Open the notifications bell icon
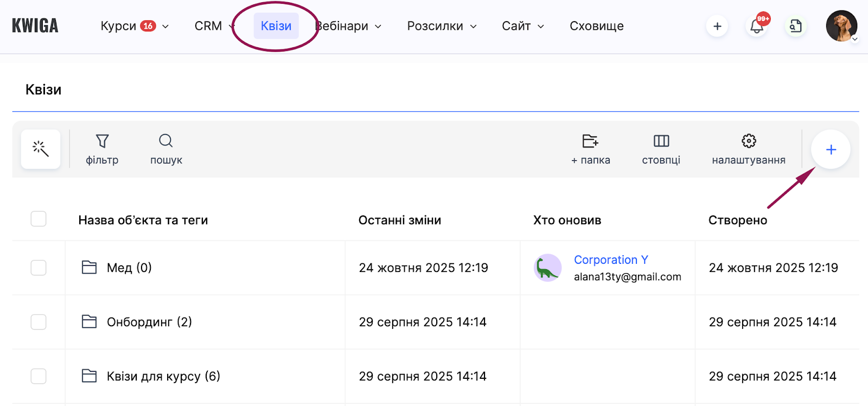Image resolution: width=868 pixels, height=406 pixels. coord(757,26)
